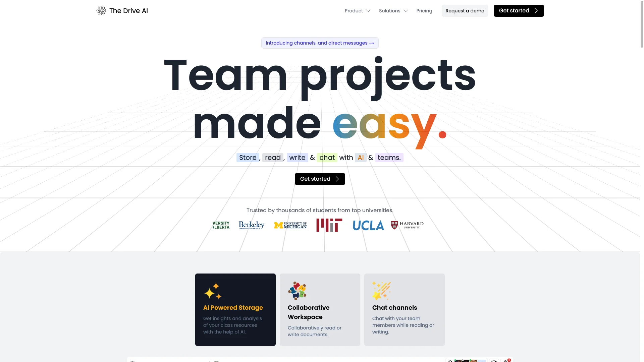Click the Pricing menu item
This screenshot has width=644, height=362.
coord(424,11)
